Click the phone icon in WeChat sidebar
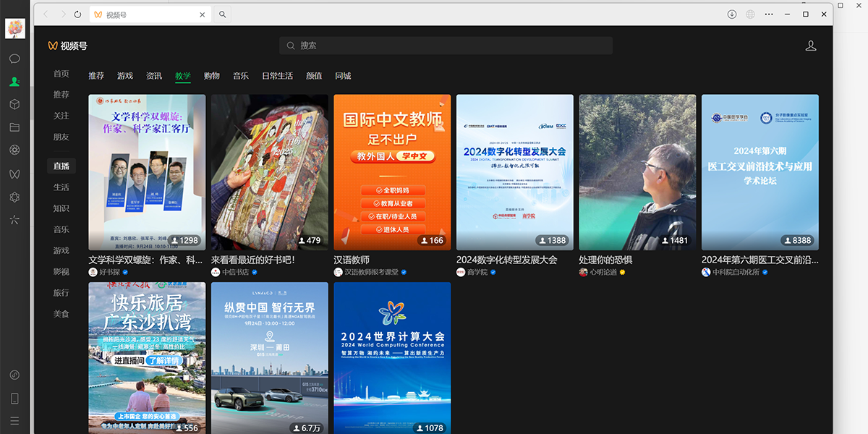This screenshot has width=868, height=434. pyautogui.click(x=14, y=398)
